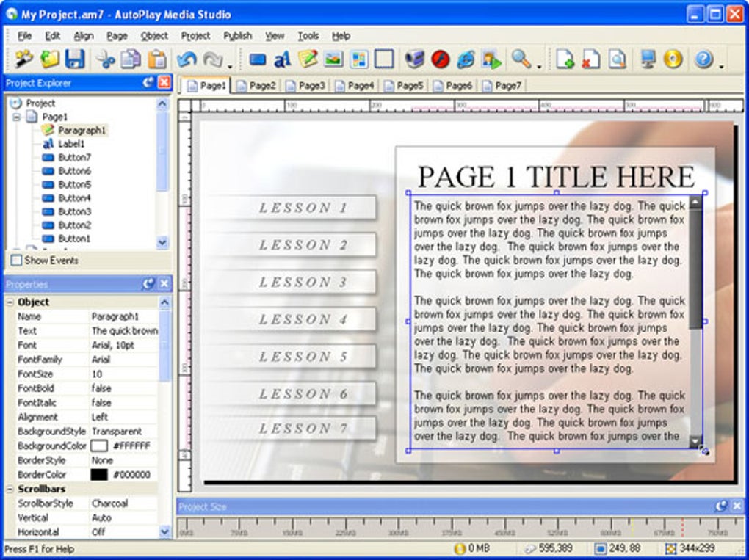
Task: Click the Undo arrow icon
Action: tap(187, 59)
